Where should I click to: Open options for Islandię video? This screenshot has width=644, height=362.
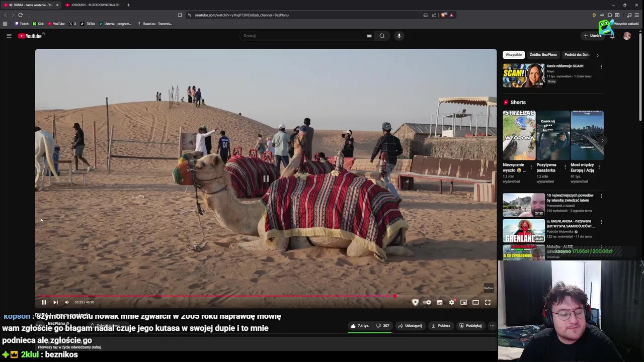pos(601,196)
